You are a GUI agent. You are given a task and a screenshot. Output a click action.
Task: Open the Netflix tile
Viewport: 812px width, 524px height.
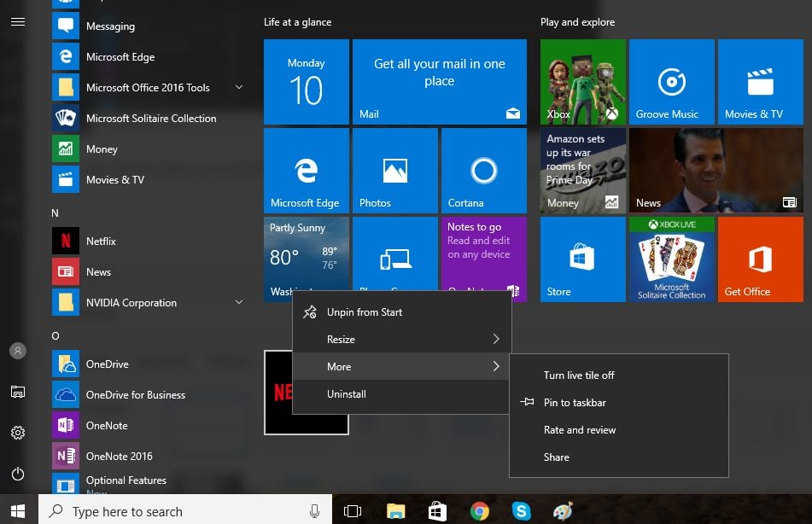pos(278,393)
